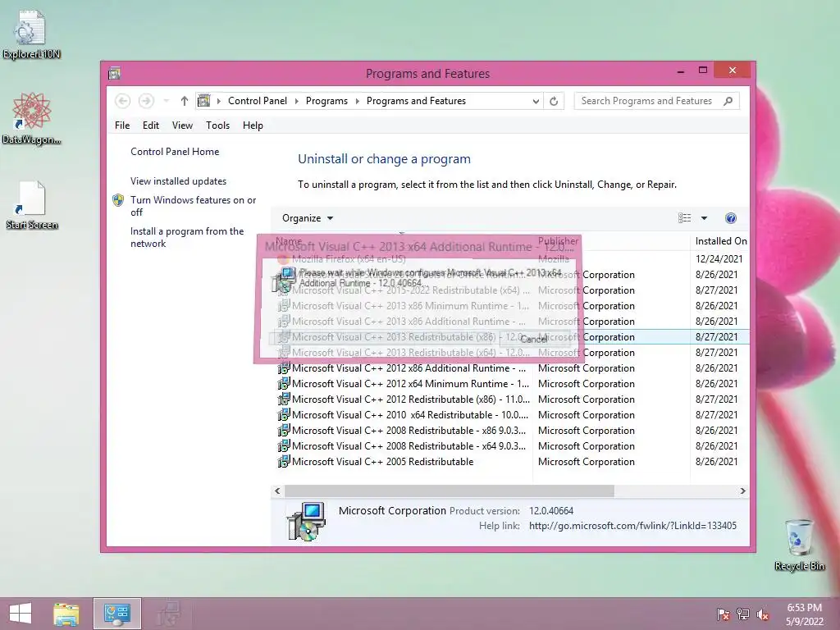Click the 12/24/2021 installed date cell
Screen dimensions: 840x630
coord(719,258)
